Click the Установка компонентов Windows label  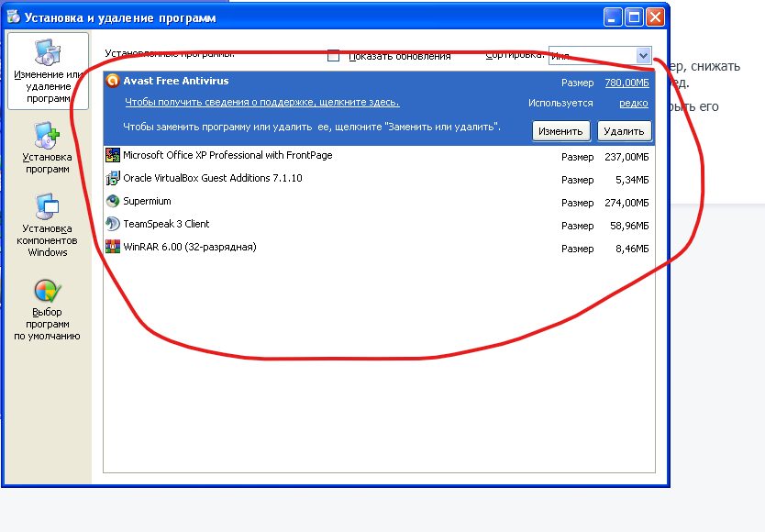point(47,240)
